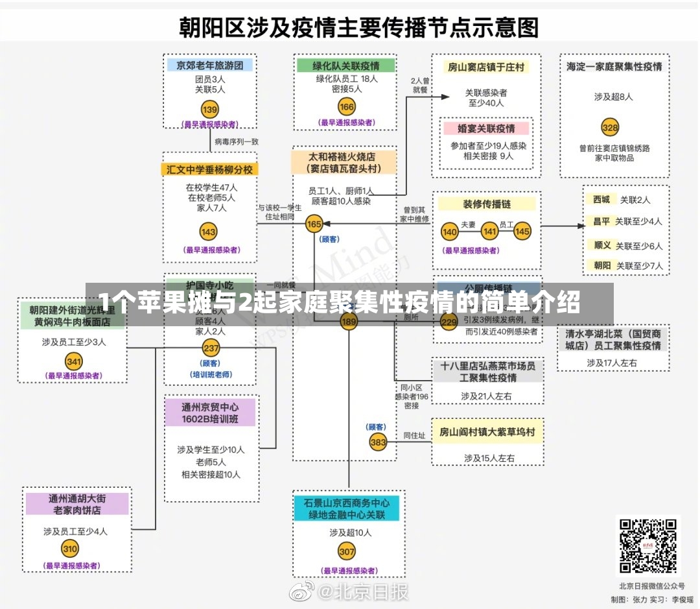Image resolution: width=700 pixels, height=609 pixels.
Task: Click the label 同小区感染者196密接
Action: 411,396
